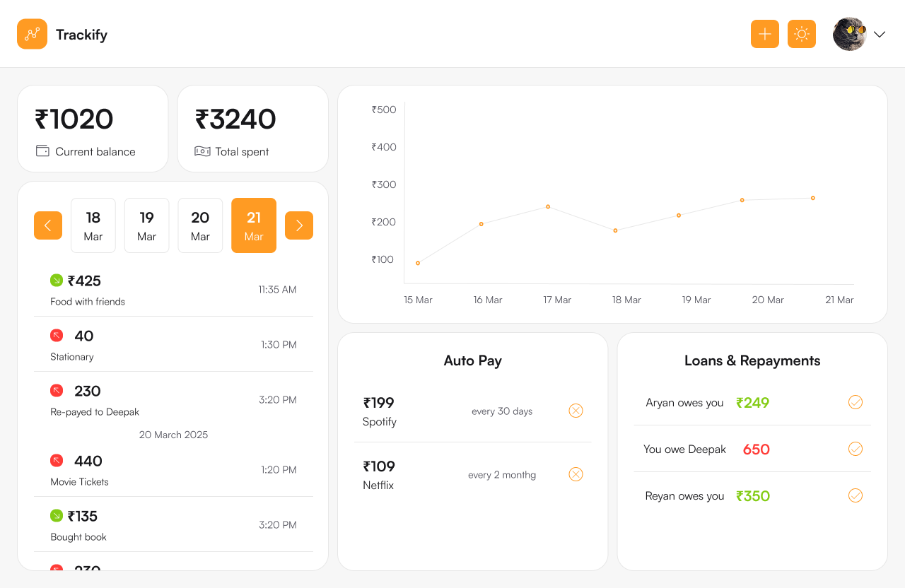Click the ₹1020 current balance amount
The width and height of the screenshot is (905, 588).
(74, 119)
